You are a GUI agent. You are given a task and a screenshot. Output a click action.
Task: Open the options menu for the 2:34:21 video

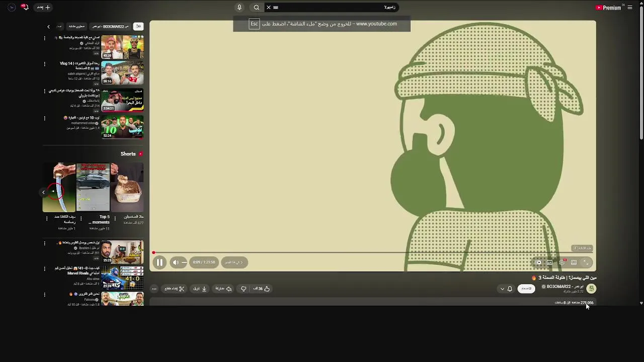point(44,92)
